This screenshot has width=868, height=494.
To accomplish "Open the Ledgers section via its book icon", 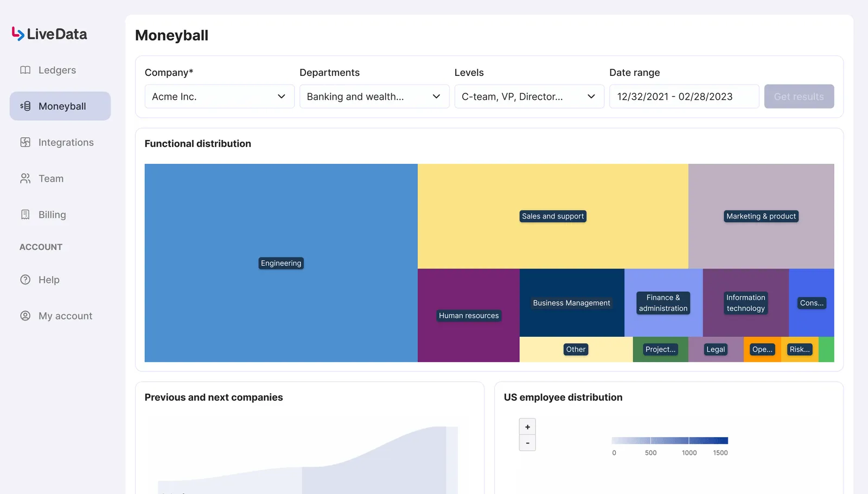I will click(25, 70).
